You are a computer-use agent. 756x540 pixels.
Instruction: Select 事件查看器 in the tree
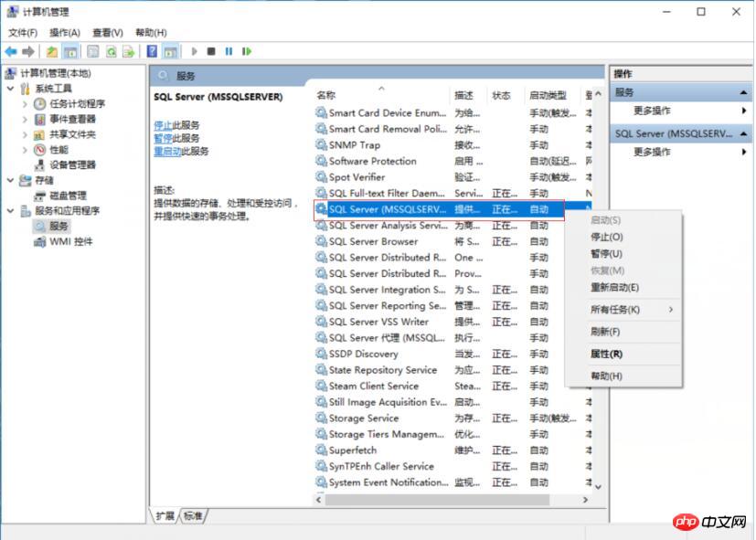click(x=72, y=119)
